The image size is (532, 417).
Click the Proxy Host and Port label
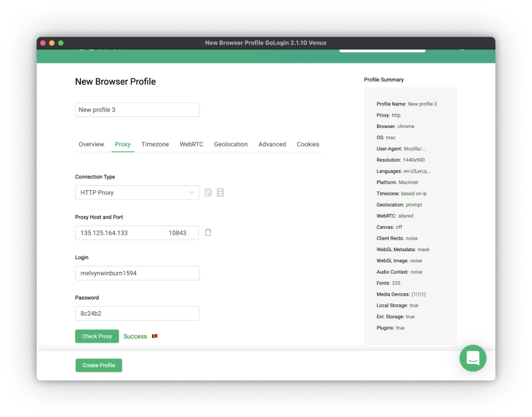click(x=99, y=217)
